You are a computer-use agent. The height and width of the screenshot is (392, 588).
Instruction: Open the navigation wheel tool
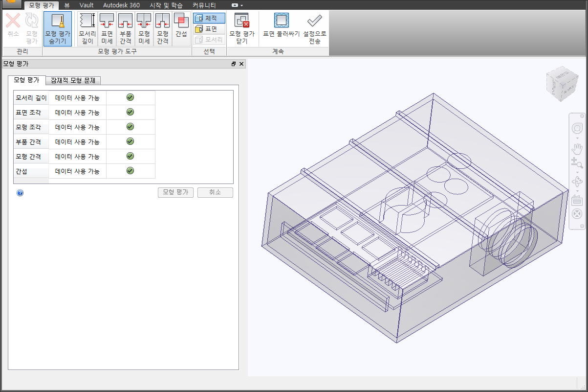click(x=577, y=128)
